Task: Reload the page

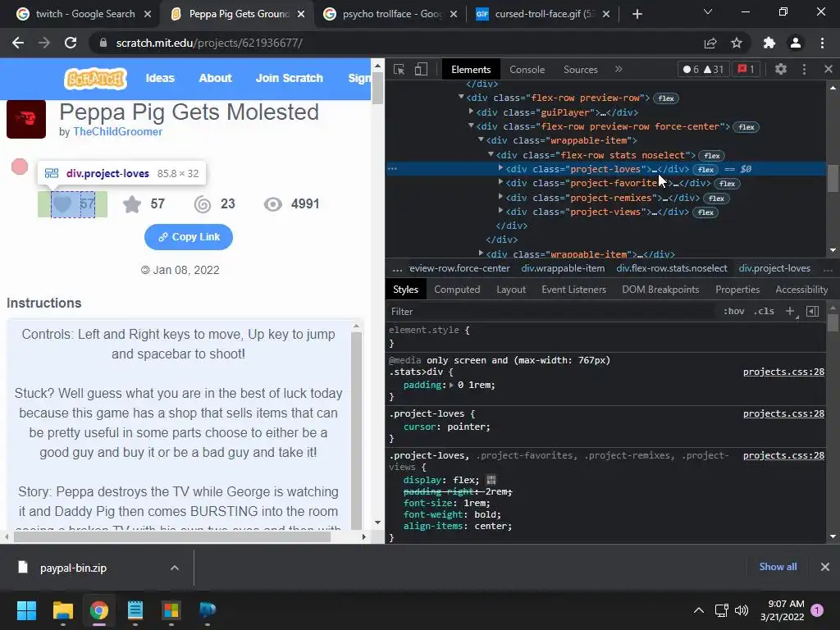Action: 71,43
